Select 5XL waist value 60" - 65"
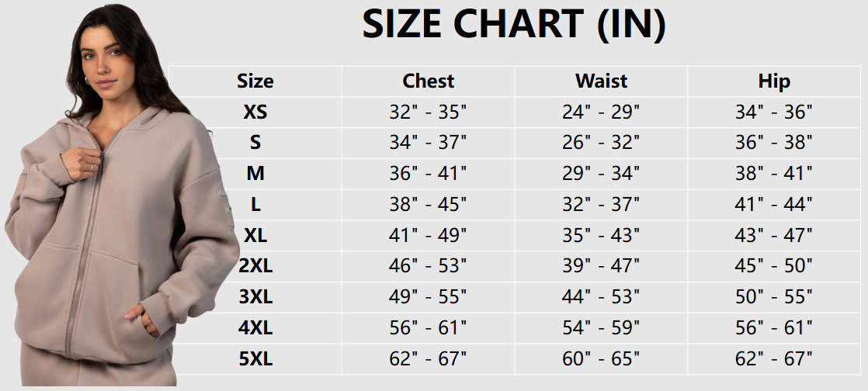 (601, 359)
